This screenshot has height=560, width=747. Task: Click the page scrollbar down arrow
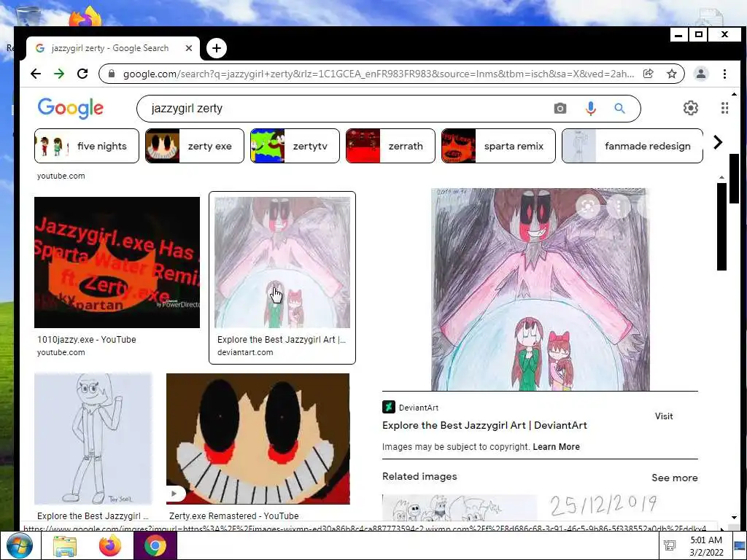[734, 517]
